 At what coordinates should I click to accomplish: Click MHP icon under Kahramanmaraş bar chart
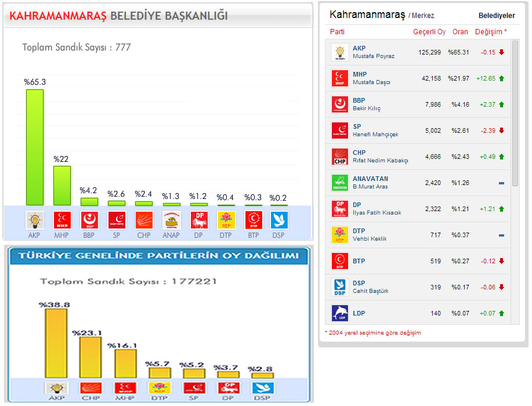point(62,220)
